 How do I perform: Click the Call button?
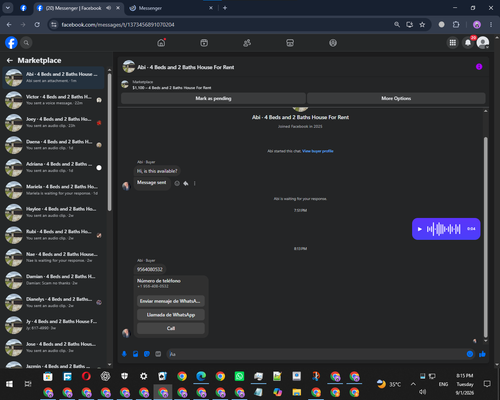[171, 328]
